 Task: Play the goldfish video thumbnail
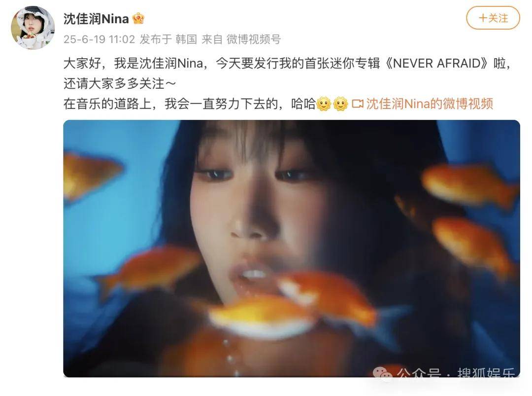pos(292,248)
